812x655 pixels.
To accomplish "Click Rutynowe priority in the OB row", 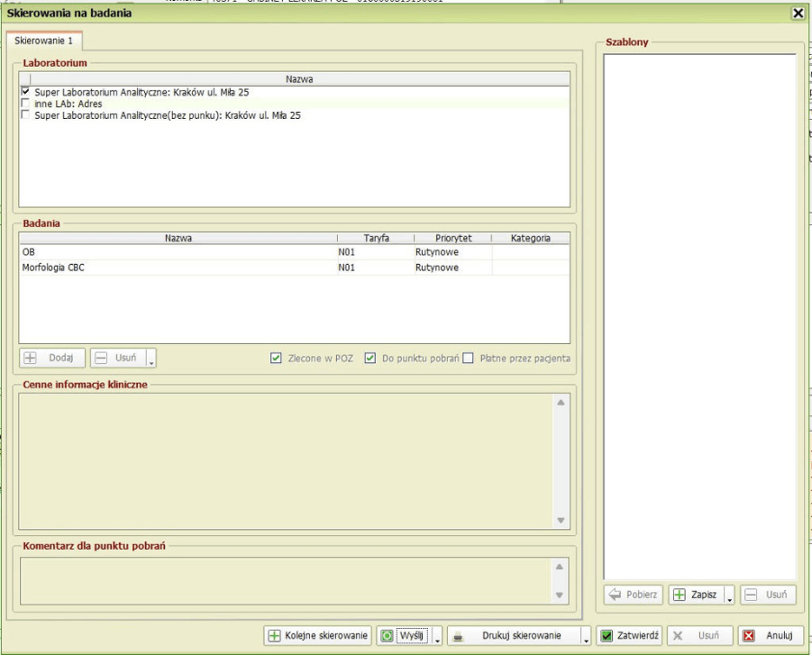I will [436, 252].
